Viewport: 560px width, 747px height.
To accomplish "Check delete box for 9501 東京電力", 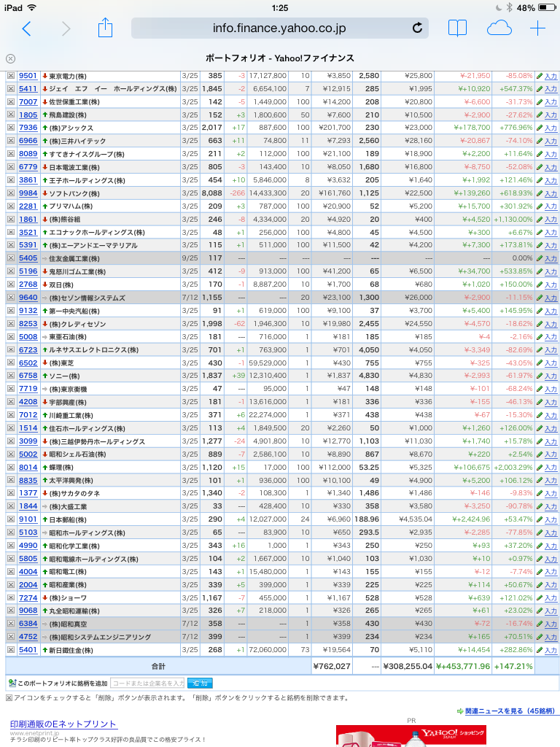I will point(10,76).
